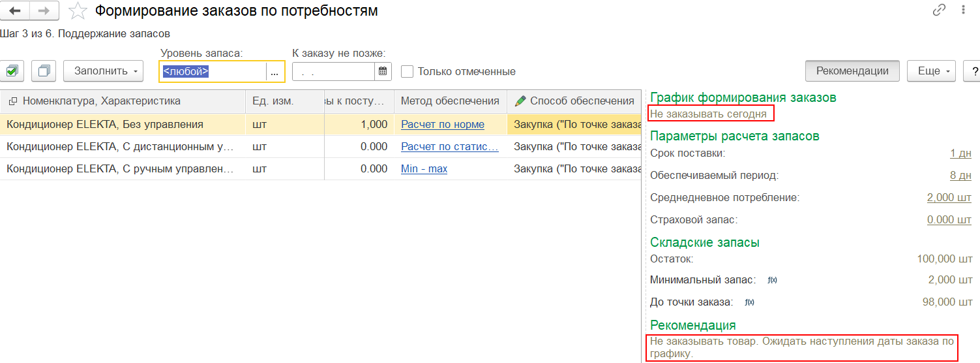
Task: Click the Срок поставки 1 дн value
Action: point(960,153)
